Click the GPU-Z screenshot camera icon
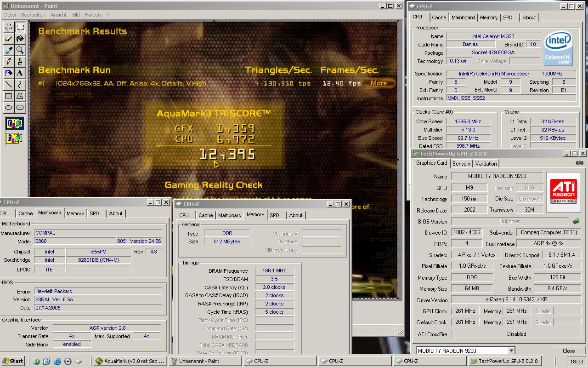588x368 pixels. click(580, 163)
